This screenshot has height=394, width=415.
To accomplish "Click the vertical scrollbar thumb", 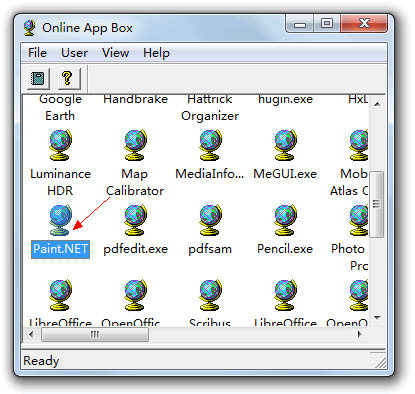I will [x=377, y=204].
